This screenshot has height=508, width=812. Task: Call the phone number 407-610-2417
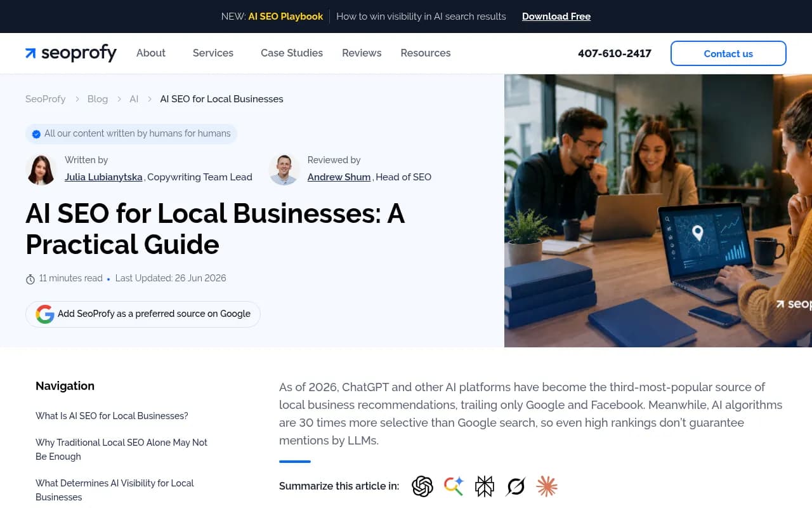615,53
